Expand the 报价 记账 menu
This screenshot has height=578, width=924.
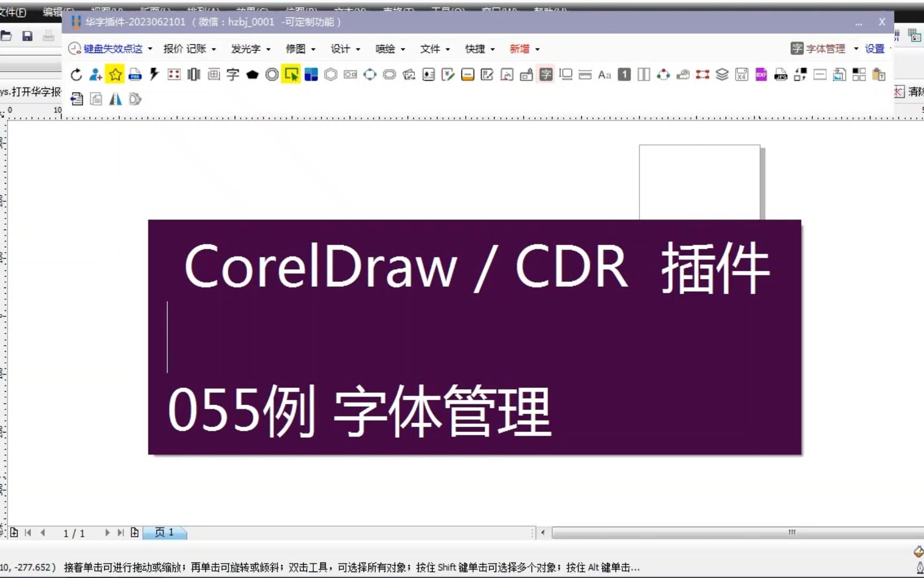click(190, 49)
